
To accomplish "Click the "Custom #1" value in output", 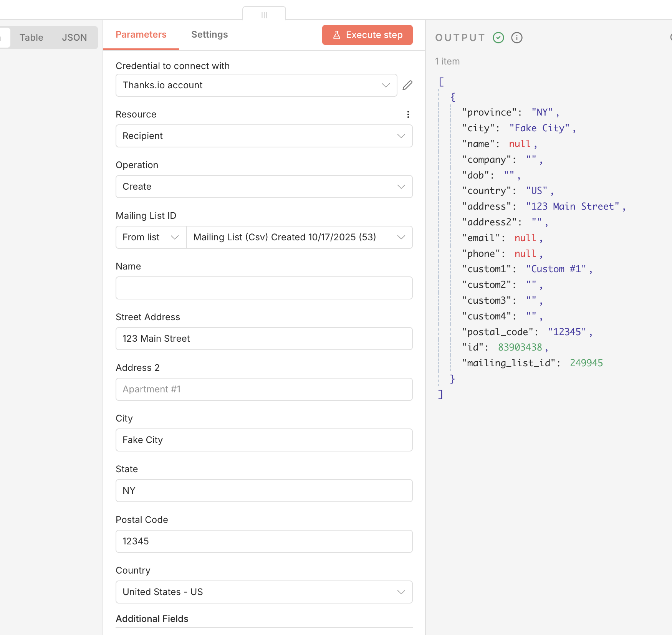I will click(x=556, y=269).
